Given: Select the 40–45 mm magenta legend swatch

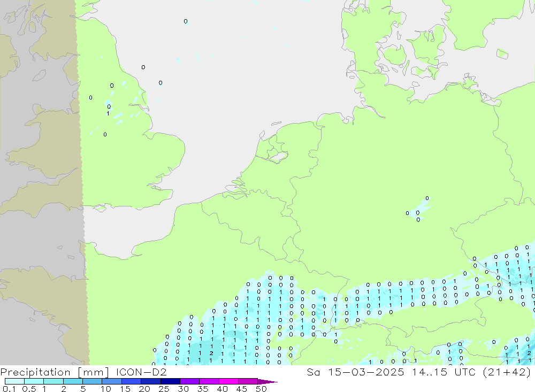Looking at the screenshot, I should (228, 381).
